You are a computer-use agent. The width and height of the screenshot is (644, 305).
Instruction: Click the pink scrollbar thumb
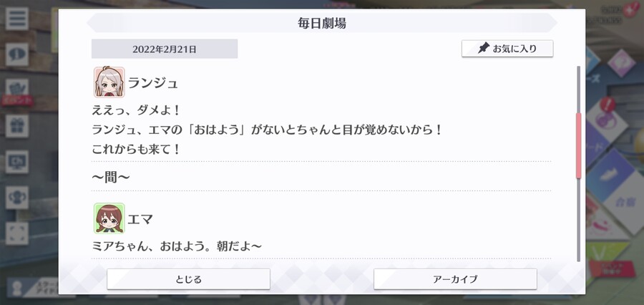coord(579,145)
